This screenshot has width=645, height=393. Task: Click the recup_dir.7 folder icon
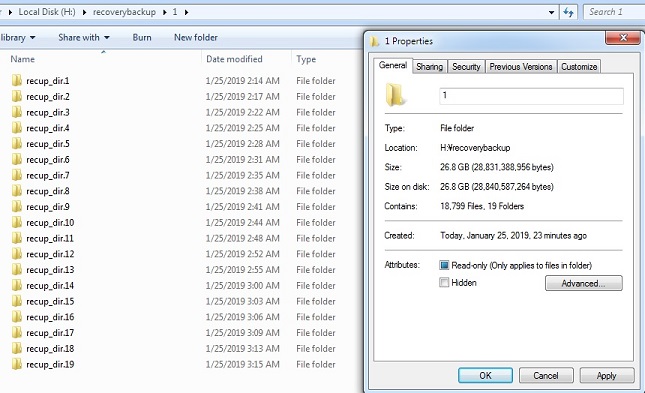[17, 175]
